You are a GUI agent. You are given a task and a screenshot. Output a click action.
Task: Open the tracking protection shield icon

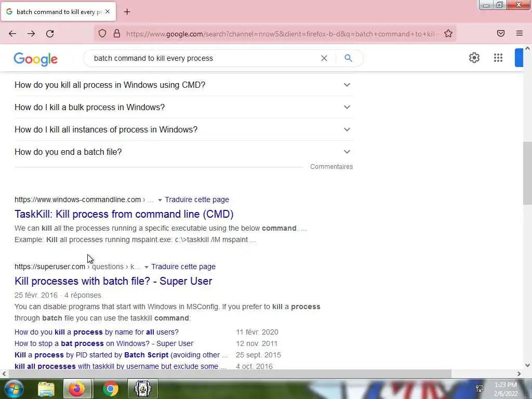102,34
